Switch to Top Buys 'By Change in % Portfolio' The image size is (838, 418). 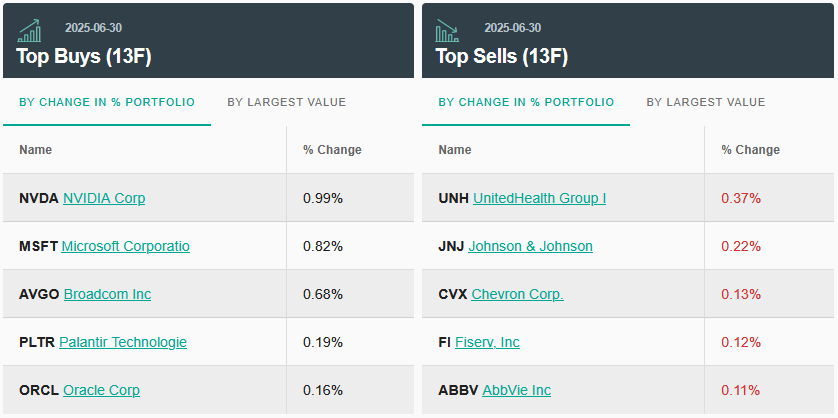click(x=107, y=102)
